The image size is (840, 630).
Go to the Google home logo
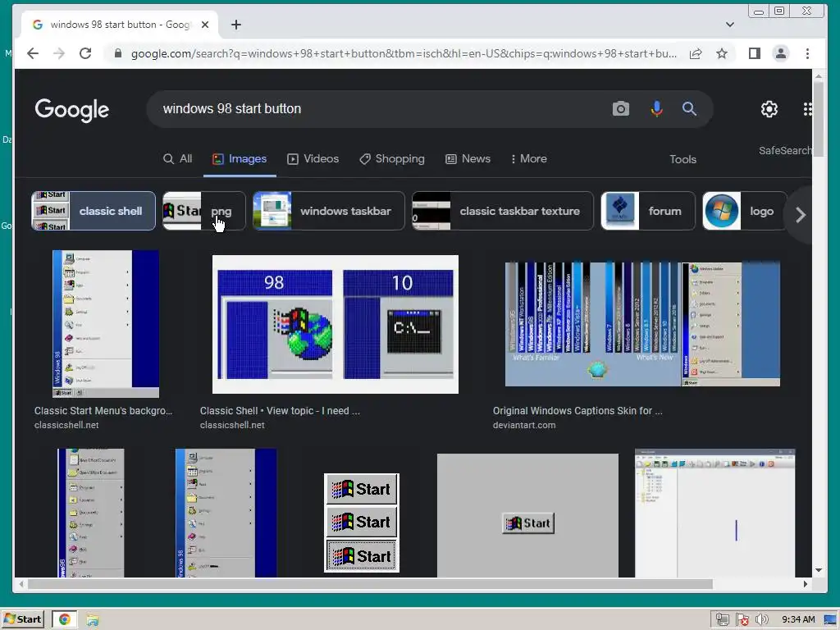click(x=72, y=110)
